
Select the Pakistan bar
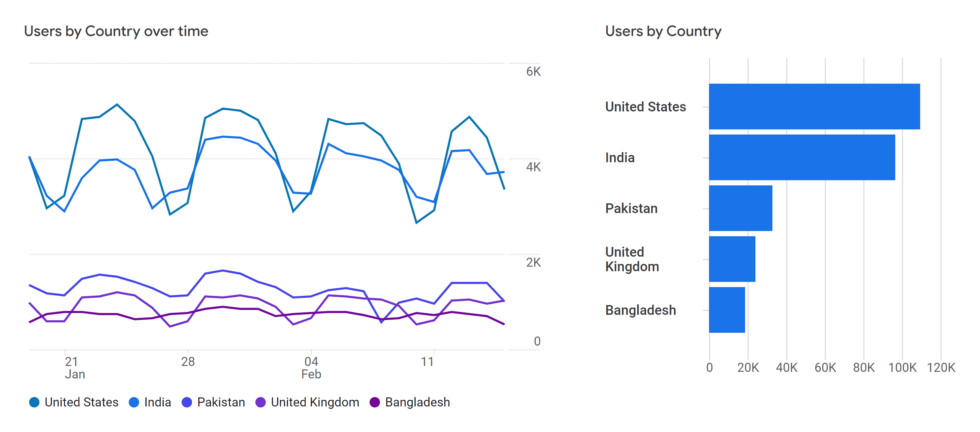pyautogui.click(x=740, y=208)
